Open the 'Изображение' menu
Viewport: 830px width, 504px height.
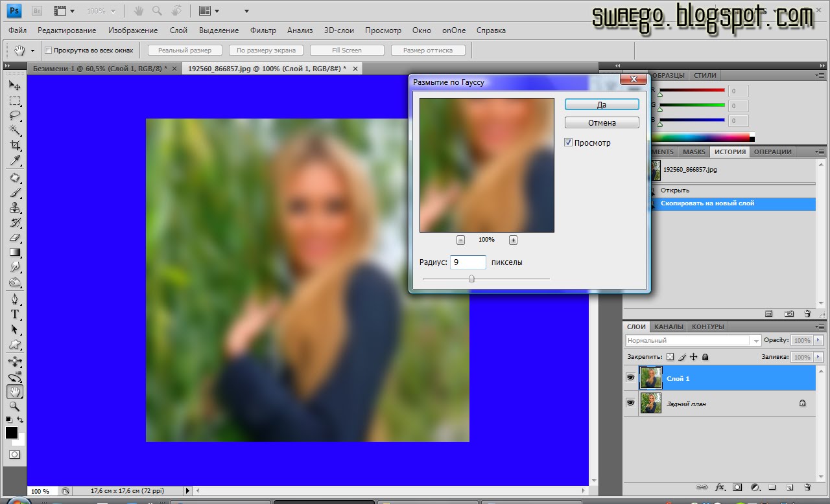point(133,30)
